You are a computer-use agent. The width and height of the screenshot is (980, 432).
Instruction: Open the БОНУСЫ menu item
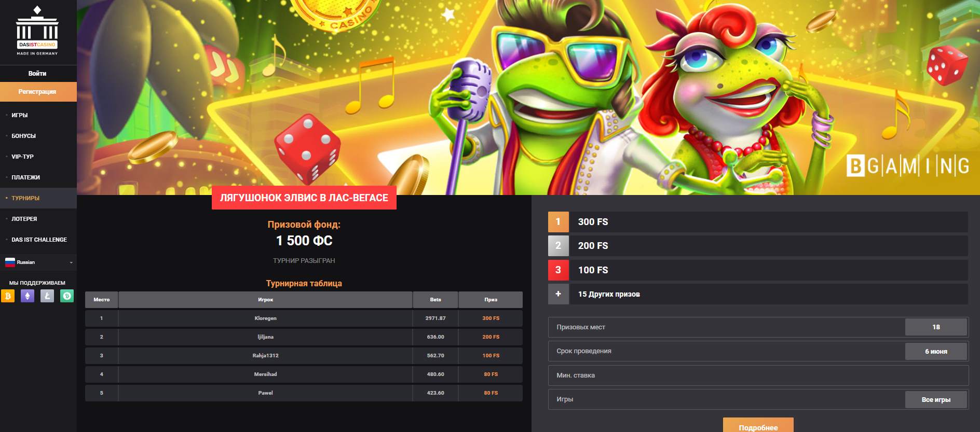23,136
